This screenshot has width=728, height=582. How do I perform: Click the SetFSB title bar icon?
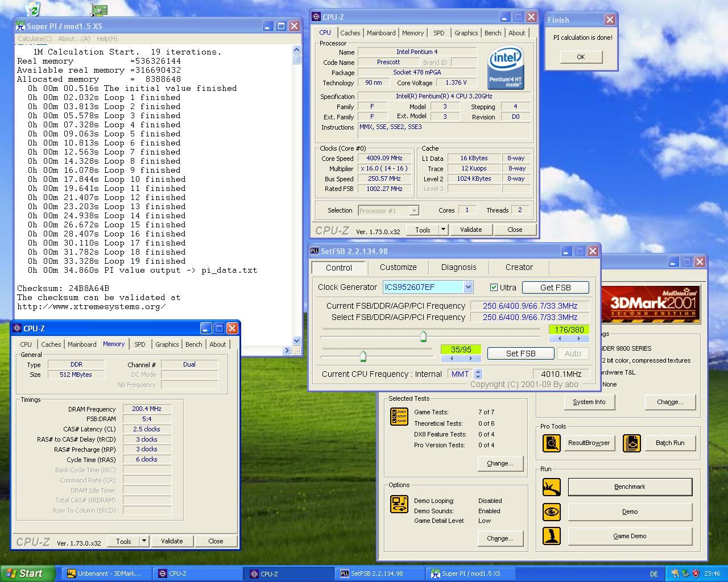point(315,251)
